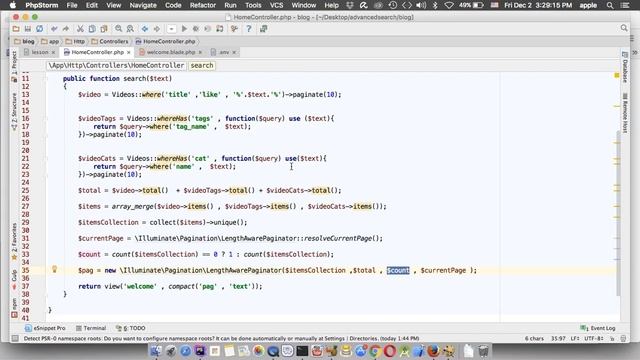Toggle the Gulp tool window

(x=14, y=279)
